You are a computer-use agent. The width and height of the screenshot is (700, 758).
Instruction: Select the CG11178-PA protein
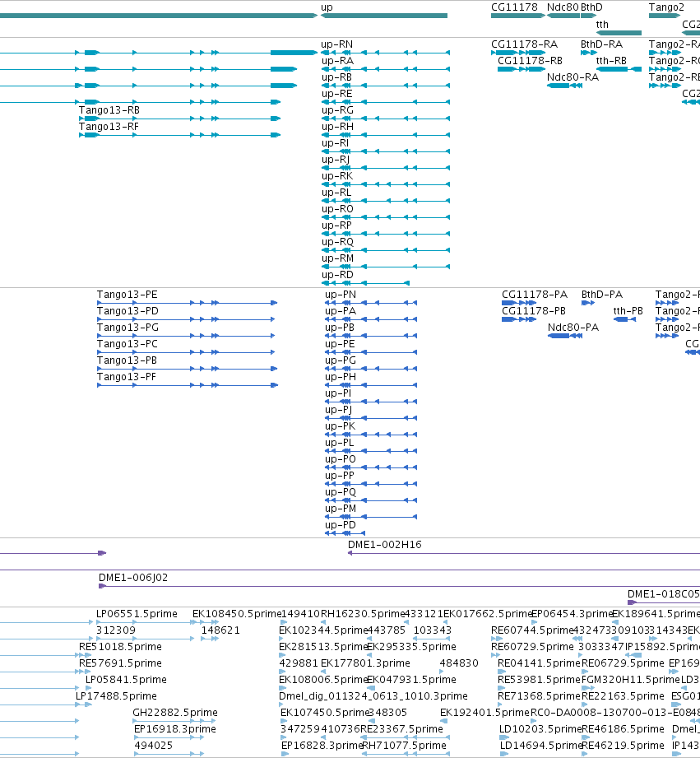(519, 303)
